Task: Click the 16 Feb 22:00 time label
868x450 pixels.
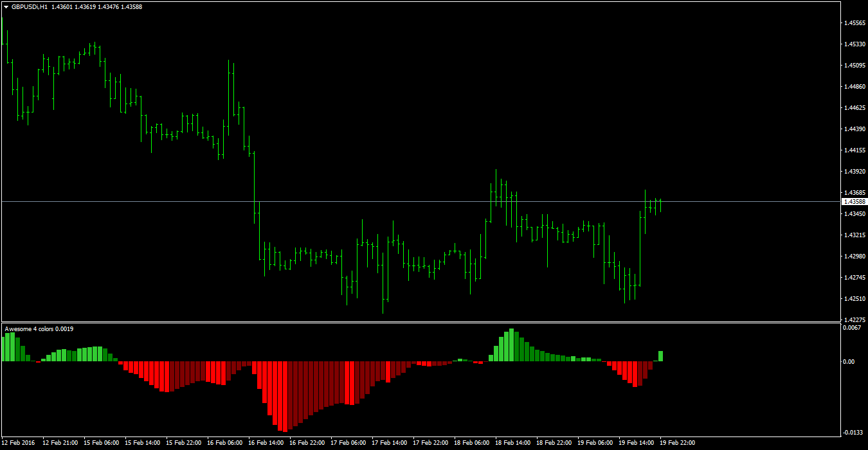Action: click(307, 443)
